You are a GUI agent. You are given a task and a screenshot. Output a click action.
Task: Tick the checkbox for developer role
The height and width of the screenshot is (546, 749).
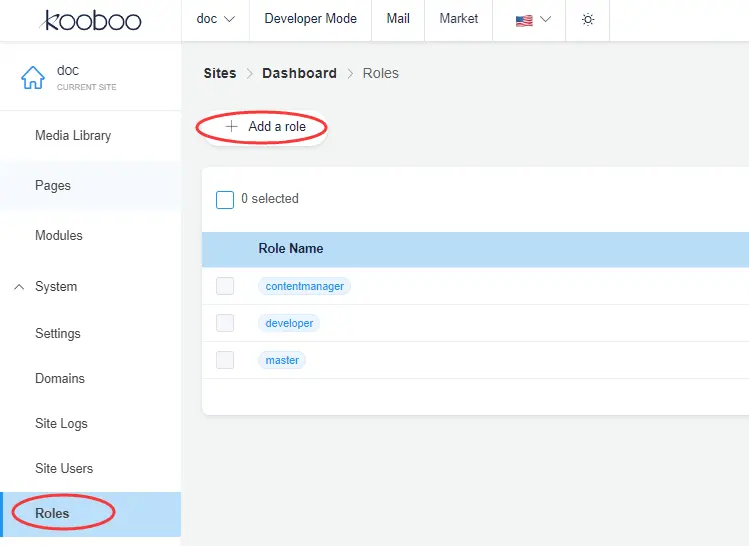(225, 323)
